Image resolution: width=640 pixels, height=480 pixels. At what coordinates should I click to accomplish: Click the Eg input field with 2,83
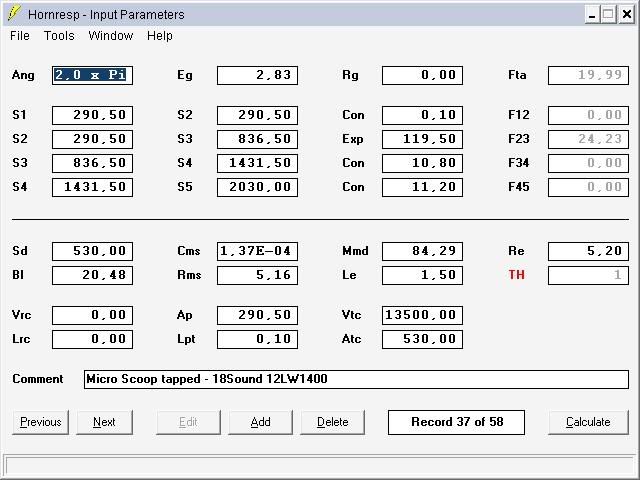coord(257,75)
